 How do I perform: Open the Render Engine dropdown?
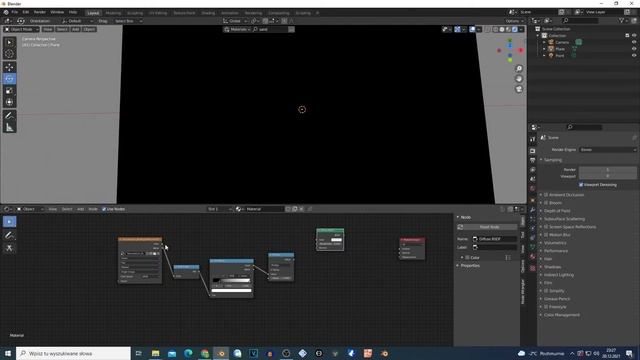coord(608,150)
